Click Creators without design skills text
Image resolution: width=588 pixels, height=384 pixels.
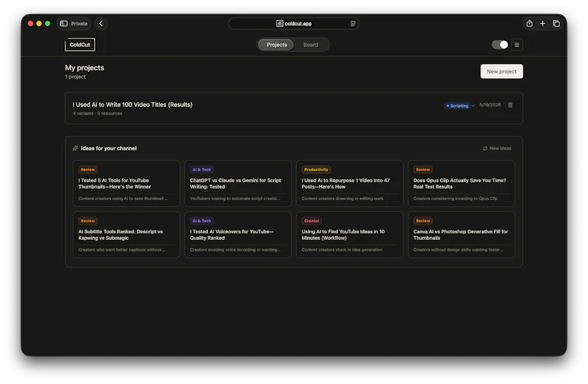[458, 250]
